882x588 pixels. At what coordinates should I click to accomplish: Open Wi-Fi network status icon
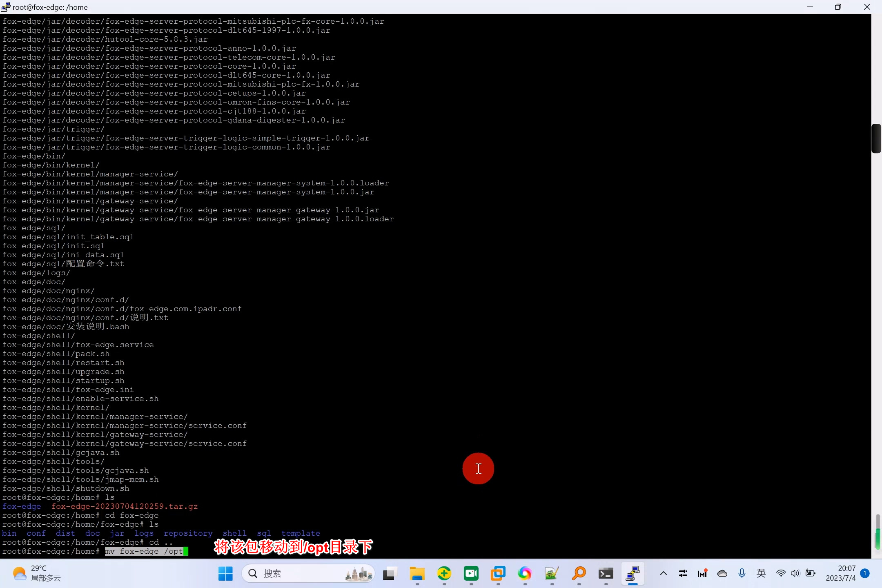click(x=781, y=574)
